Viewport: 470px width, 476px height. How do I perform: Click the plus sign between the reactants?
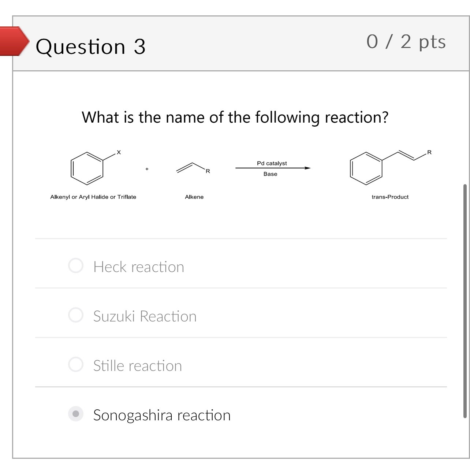pos(146,168)
